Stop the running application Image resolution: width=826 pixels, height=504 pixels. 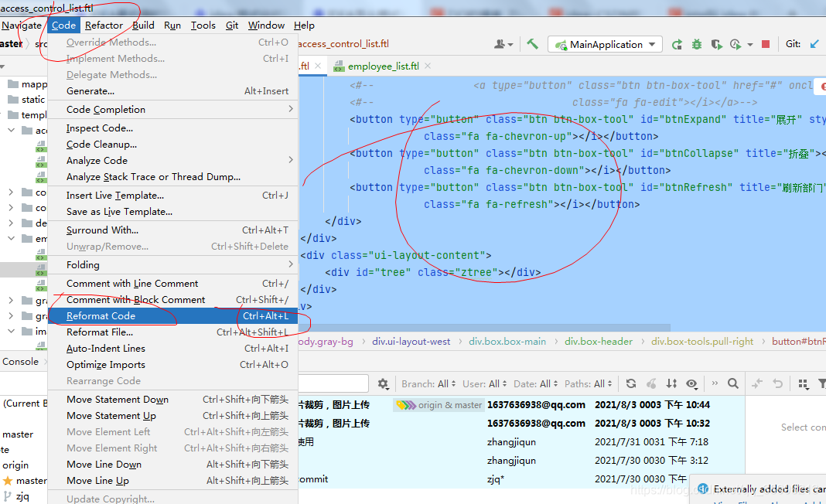point(764,44)
